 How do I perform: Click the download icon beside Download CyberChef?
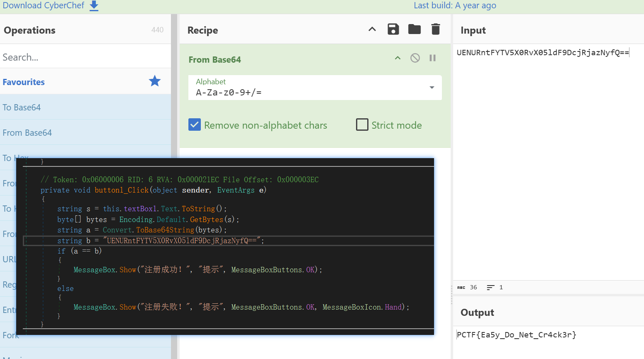coord(94,6)
